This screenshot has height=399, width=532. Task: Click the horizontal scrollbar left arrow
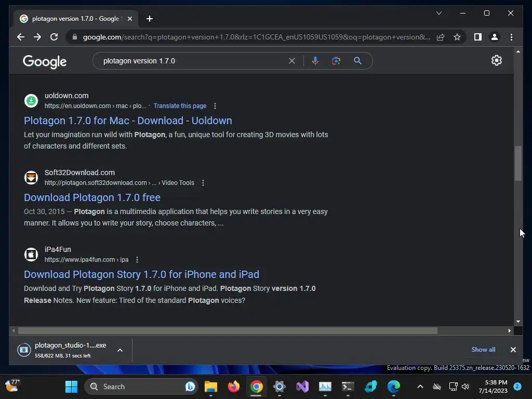click(x=14, y=330)
